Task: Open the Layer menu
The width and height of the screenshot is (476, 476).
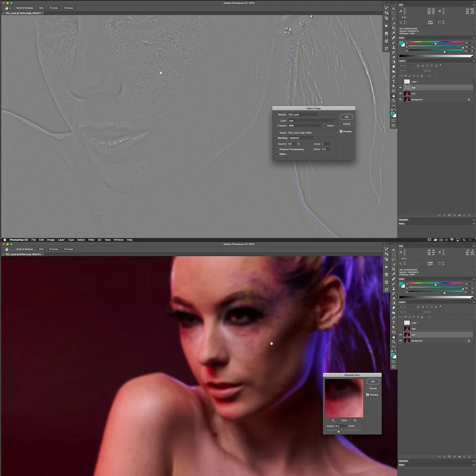Action: click(x=61, y=240)
